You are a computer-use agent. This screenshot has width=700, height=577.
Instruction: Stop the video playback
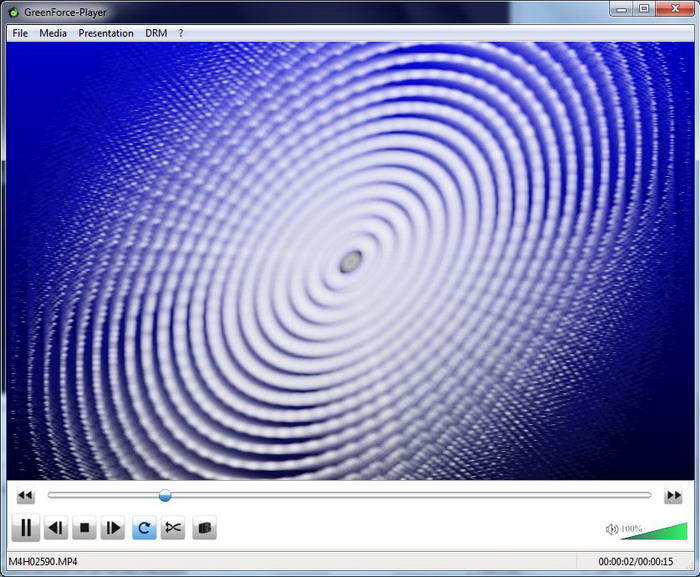[84, 528]
